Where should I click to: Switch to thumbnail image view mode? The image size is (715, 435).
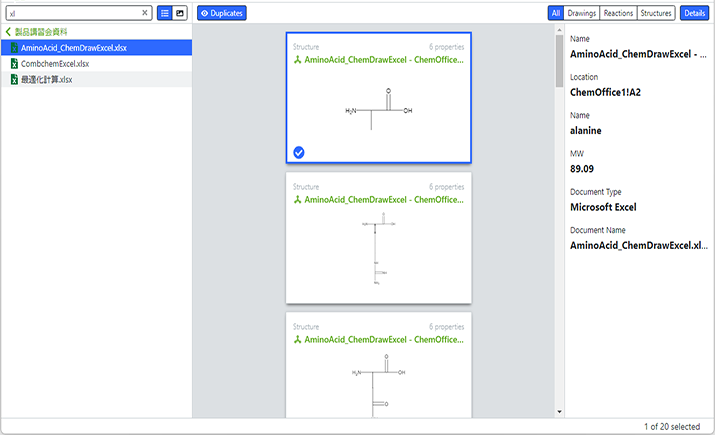tap(180, 13)
